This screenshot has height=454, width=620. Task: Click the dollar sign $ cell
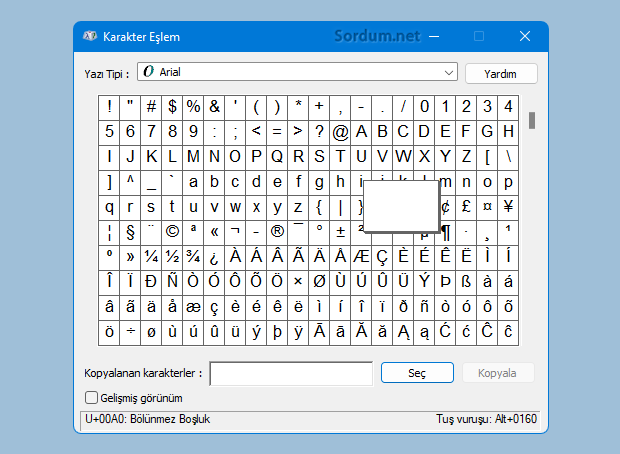click(x=172, y=106)
